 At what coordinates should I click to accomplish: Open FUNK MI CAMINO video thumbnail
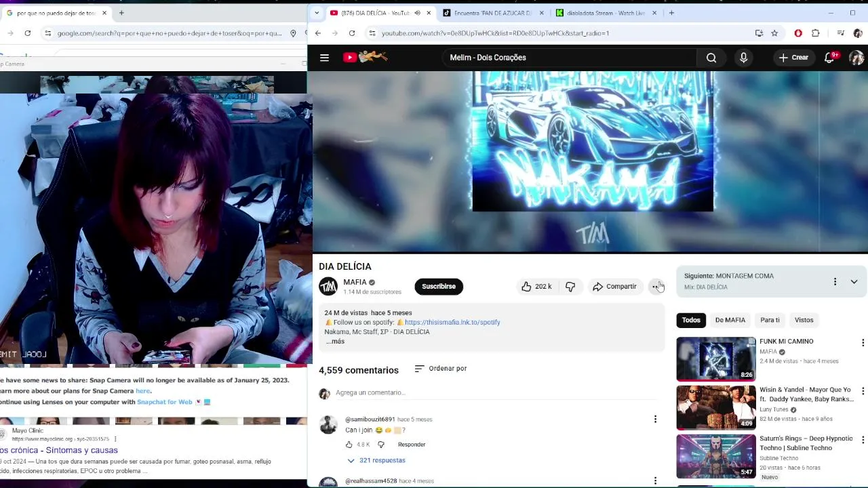(x=716, y=359)
